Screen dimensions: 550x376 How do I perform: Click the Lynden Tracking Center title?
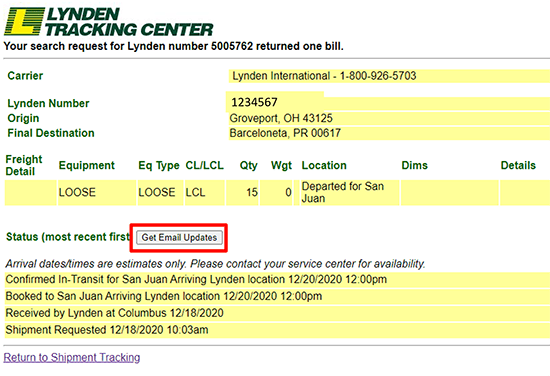(x=129, y=22)
